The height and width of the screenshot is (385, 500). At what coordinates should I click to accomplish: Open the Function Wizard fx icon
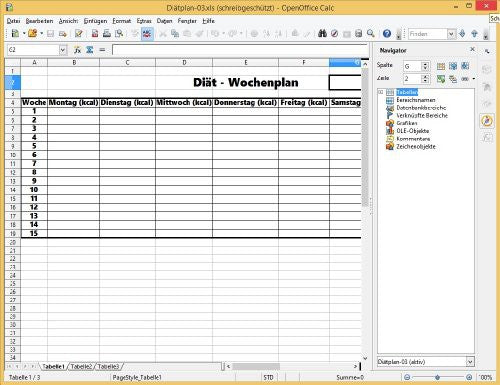tap(77, 50)
